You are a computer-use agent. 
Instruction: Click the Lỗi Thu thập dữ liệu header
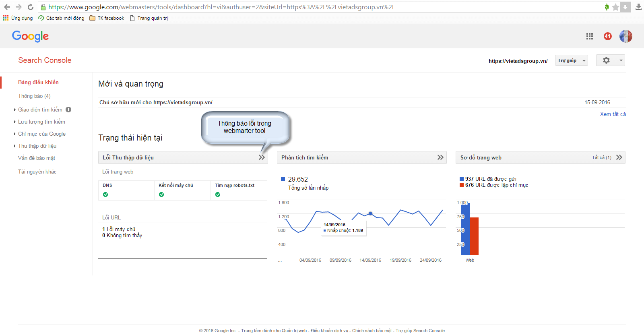(128, 157)
